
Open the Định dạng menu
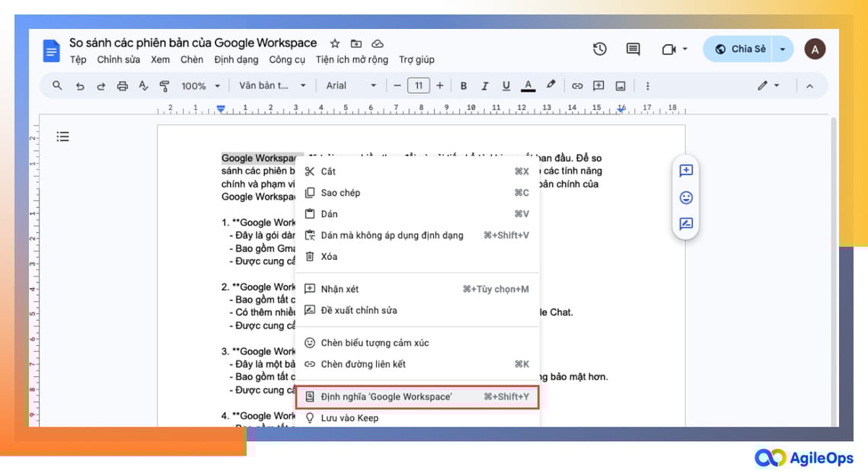(x=236, y=59)
